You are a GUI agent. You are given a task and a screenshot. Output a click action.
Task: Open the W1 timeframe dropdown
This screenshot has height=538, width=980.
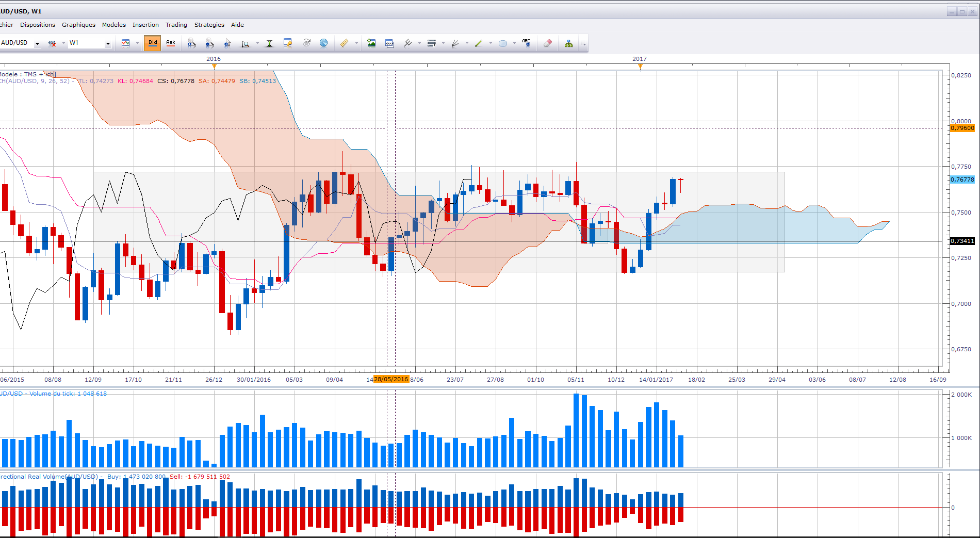(x=108, y=43)
